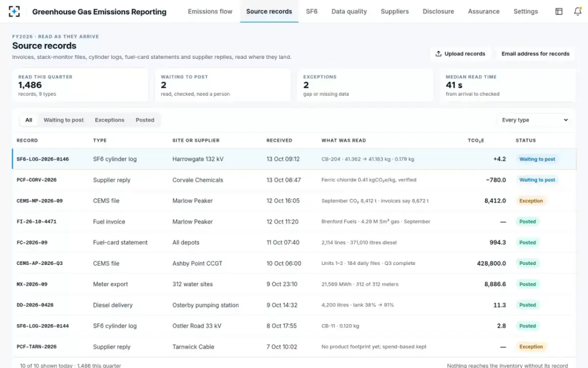Click Posted badge on All depots row
The image size is (588, 368).
(528, 242)
